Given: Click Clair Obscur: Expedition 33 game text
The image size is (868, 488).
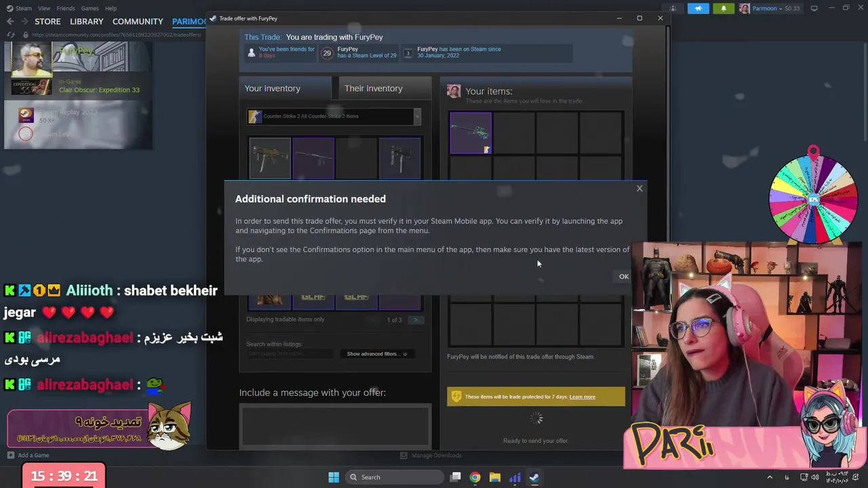Looking at the screenshot, I should pos(99,89).
